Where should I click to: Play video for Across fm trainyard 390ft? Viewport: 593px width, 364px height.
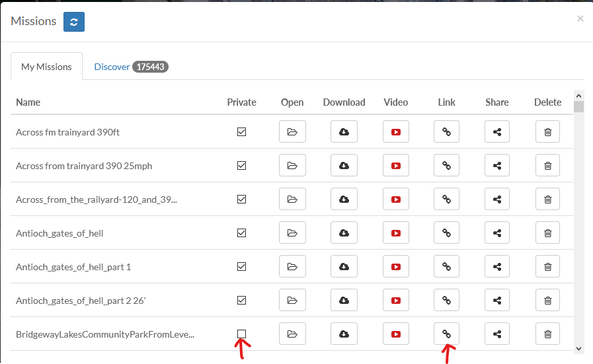tap(395, 131)
